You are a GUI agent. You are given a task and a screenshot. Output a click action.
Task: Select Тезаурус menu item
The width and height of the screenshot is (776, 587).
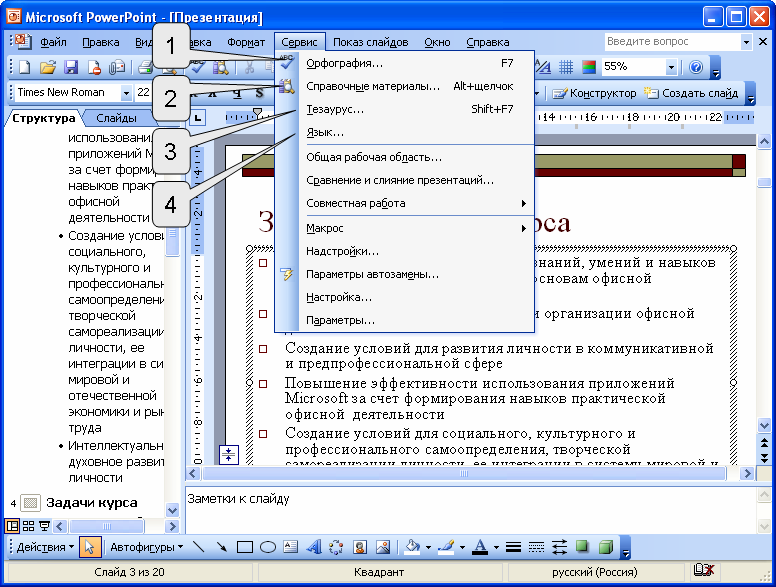[405, 109]
